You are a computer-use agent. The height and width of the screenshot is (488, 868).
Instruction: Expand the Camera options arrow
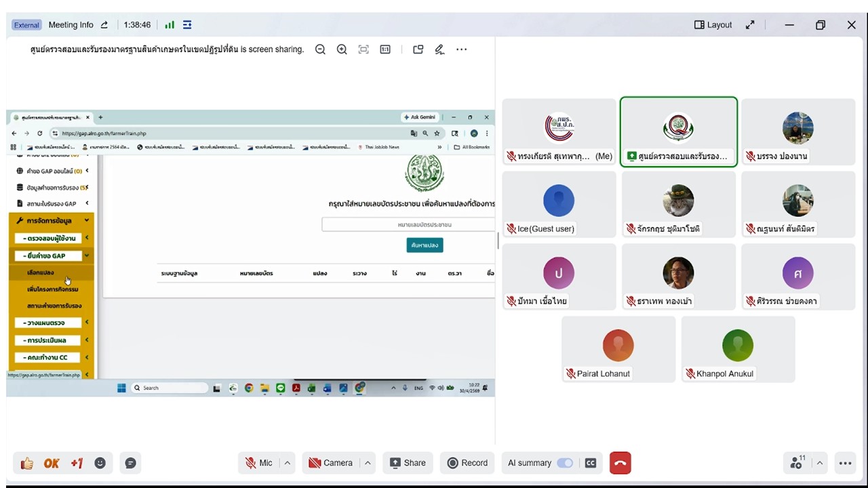(x=368, y=463)
